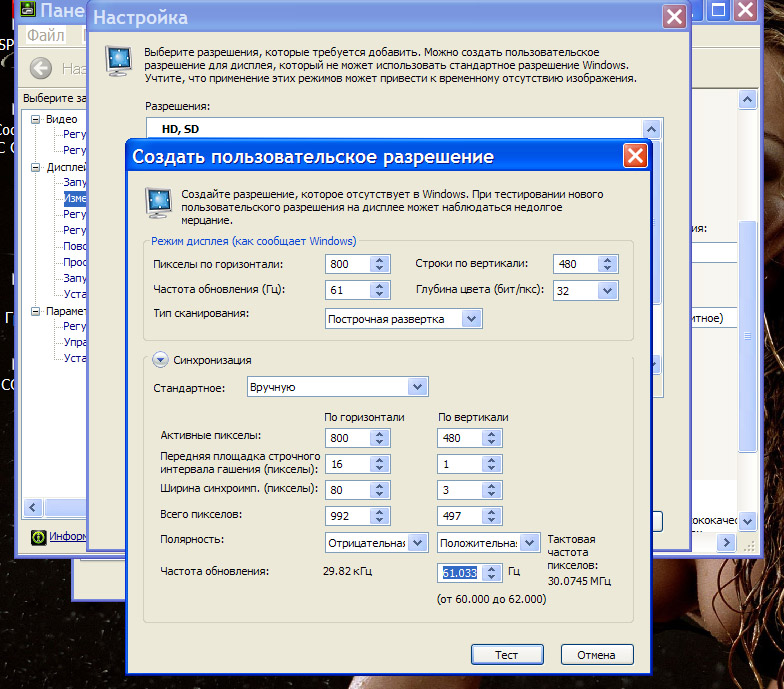784x689 pixels.
Task: Open horizontal Полярность dropdown set to Отрицательная
Action: point(419,542)
